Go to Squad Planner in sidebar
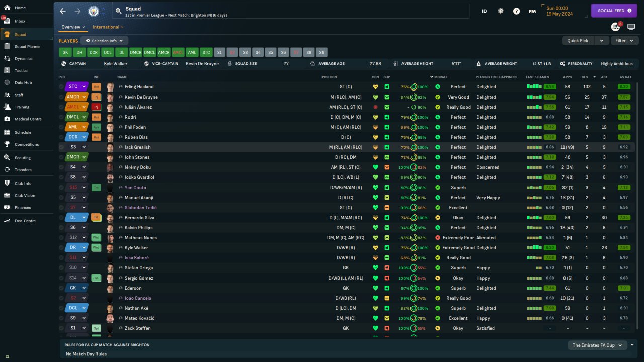This screenshot has height=362, width=644. [x=27, y=47]
